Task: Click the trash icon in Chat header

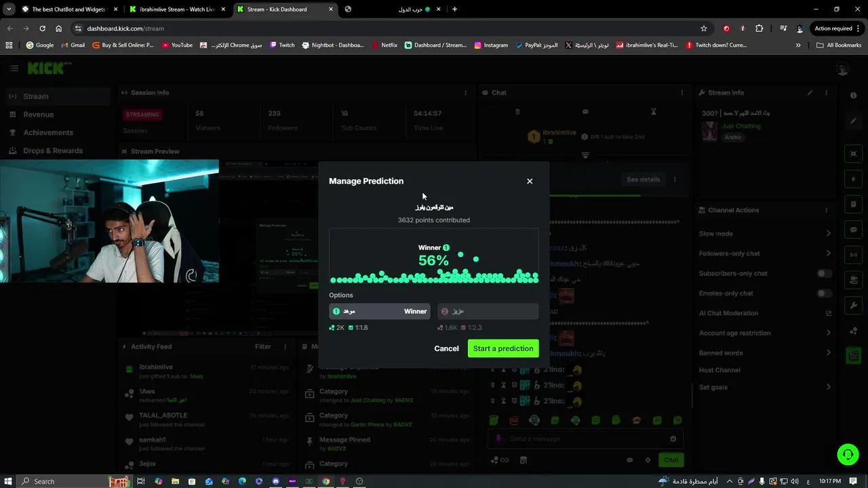Action: point(517,112)
